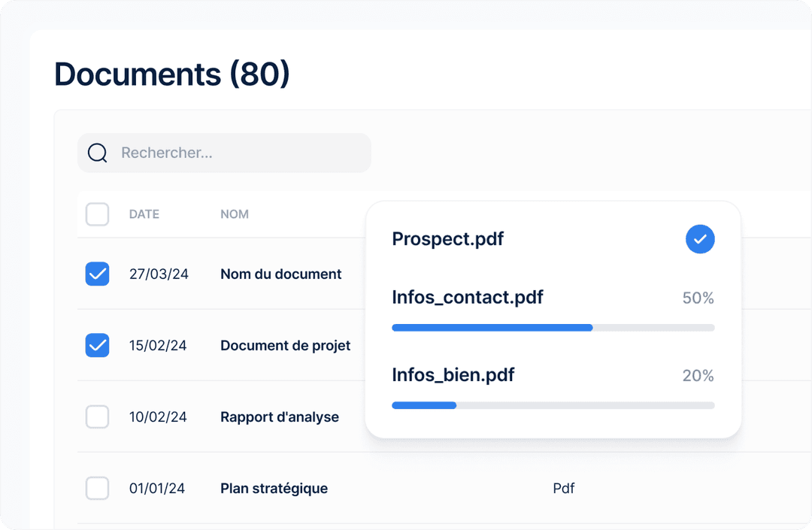Click the magnifying glass search icon
This screenshot has width=812, height=530.
98,153
